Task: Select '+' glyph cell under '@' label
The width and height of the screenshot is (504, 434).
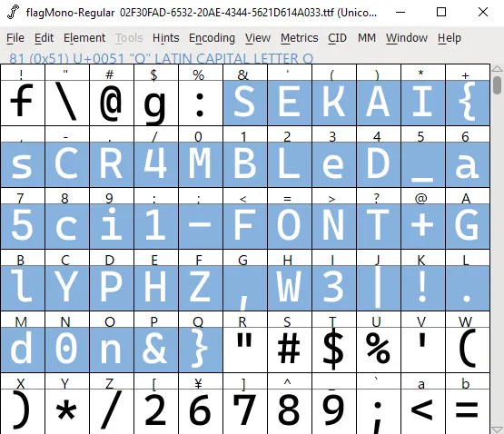Action: tap(423, 226)
